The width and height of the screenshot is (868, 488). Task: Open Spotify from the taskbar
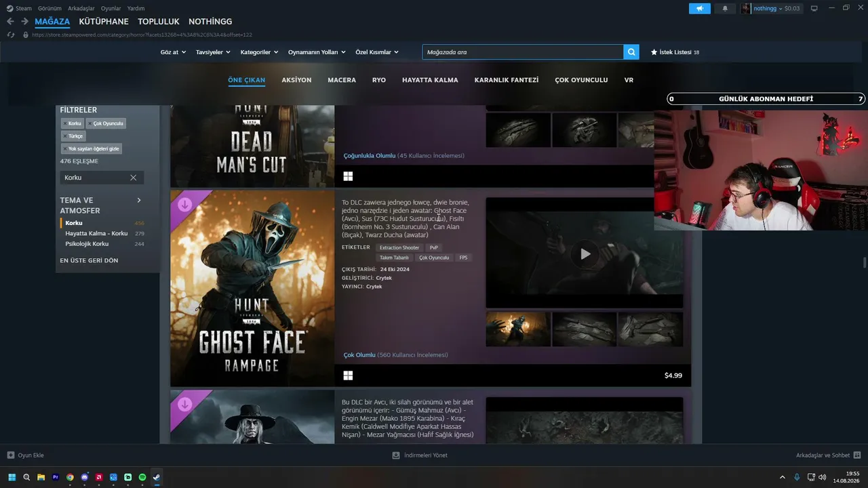[x=142, y=477]
